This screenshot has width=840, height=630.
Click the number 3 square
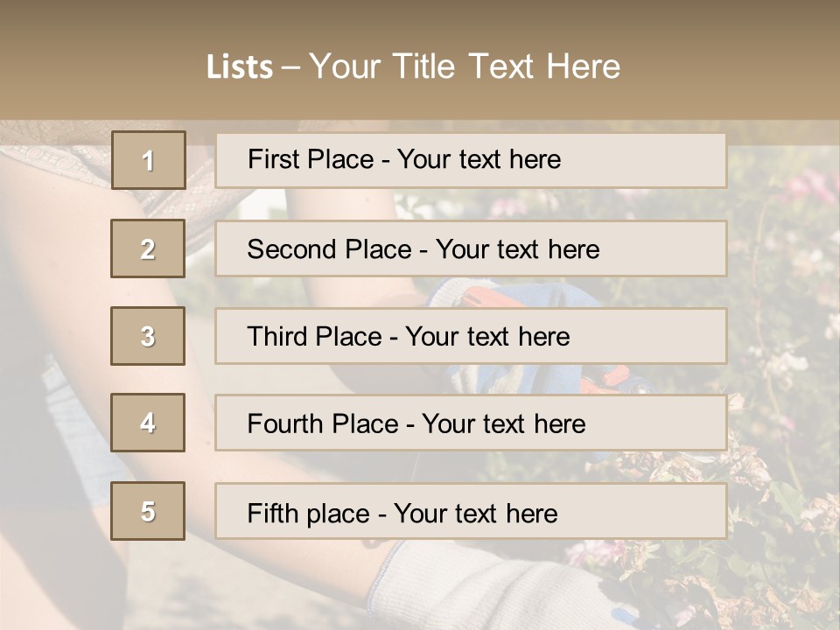pos(148,336)
